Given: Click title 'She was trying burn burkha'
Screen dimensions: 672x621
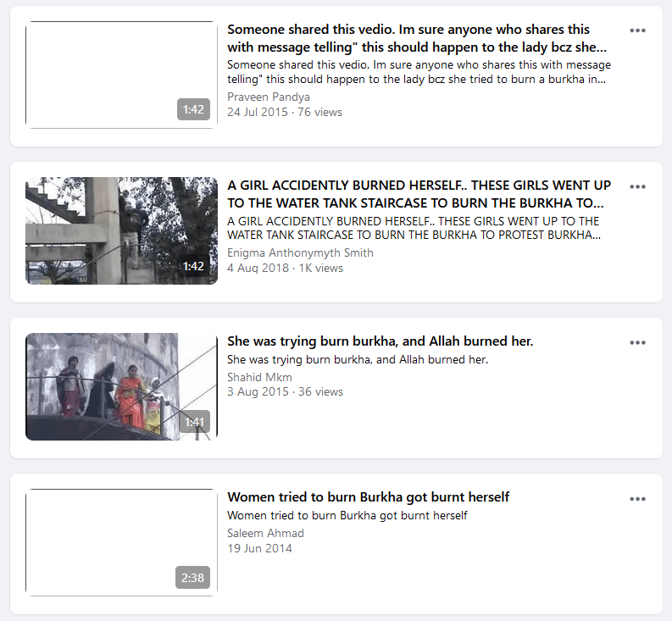Looking at the screenshot, I should coord(380,341).
